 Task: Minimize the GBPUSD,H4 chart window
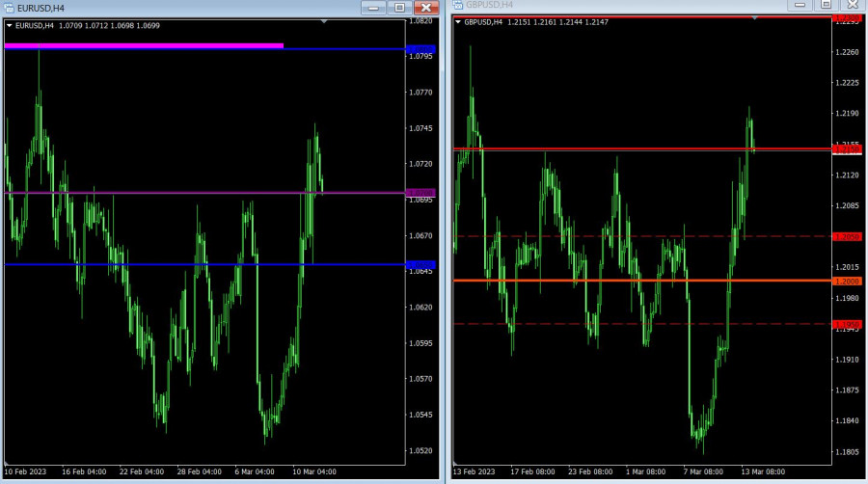tap(800, 5)
